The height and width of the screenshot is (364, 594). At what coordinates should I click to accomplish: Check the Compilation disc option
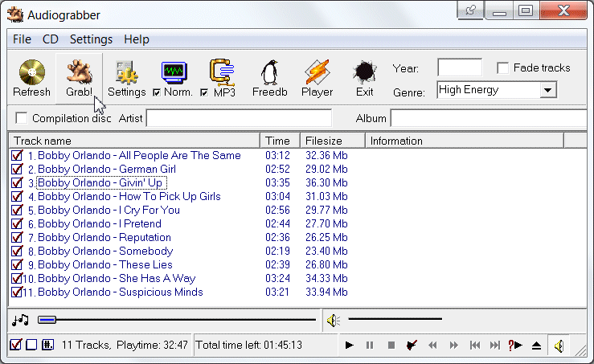coord(22,118)
